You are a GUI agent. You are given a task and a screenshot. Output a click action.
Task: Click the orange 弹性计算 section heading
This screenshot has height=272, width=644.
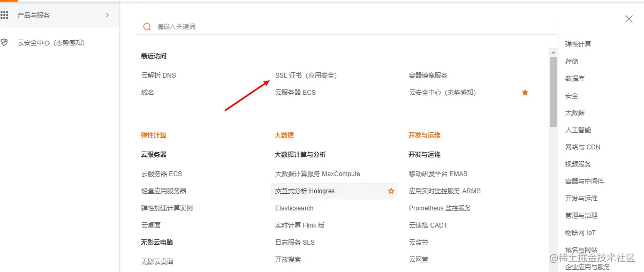coord(154,135)
